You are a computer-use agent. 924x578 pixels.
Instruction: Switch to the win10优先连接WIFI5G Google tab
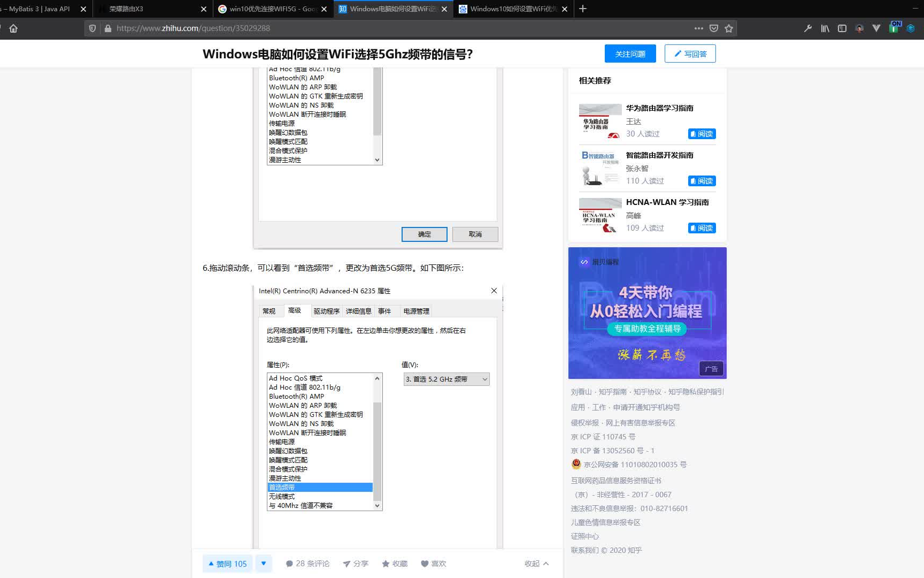pyautogui.click(x=270, y=9)
